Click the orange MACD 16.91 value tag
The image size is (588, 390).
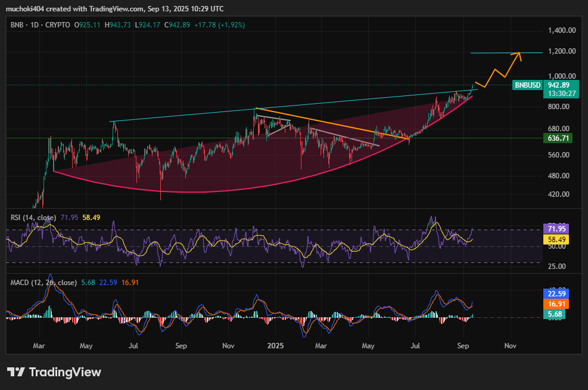pyautogui.click(x=559, y=304)
